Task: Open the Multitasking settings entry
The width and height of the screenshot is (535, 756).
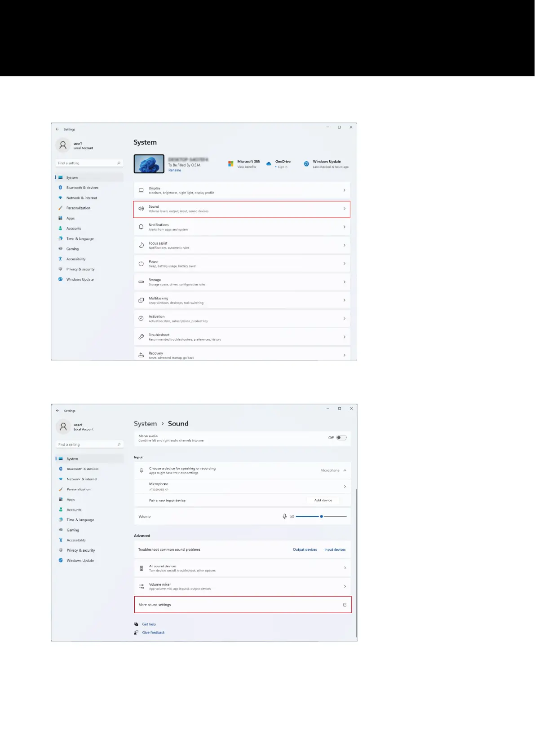Action: pos(242,300)
